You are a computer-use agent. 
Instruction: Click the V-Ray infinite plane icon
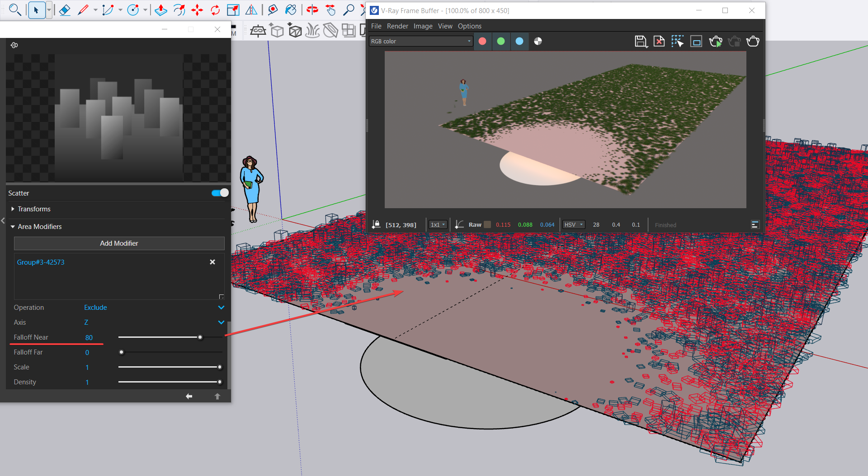(258, 31)
